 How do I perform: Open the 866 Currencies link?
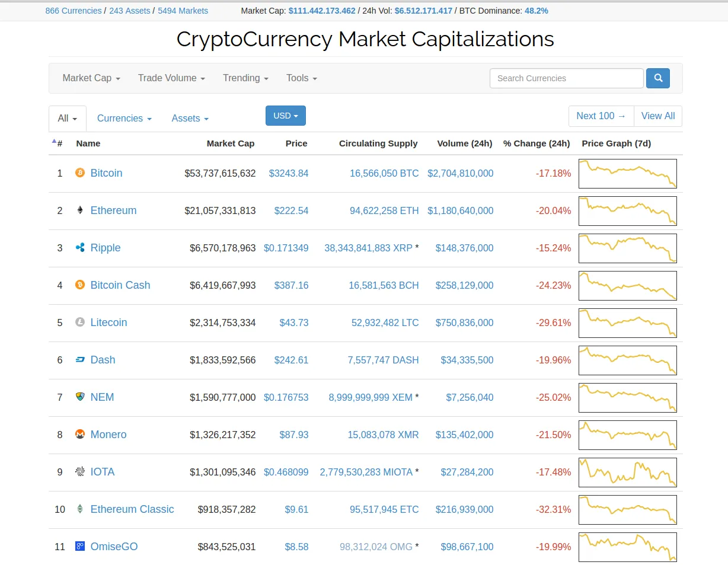point(74,11)
